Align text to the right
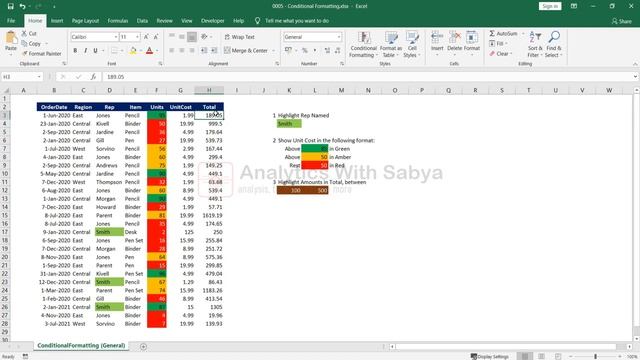This screenshot has height=360, width=640. (192, 51)
